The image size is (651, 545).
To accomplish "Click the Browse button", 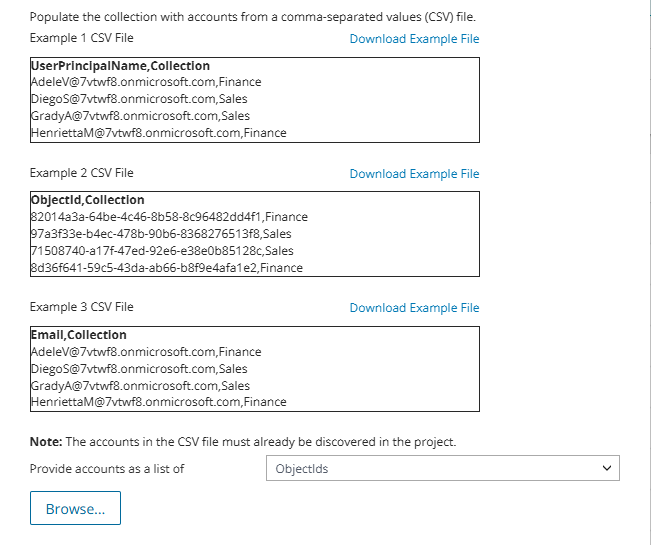I will click(75, 508).
